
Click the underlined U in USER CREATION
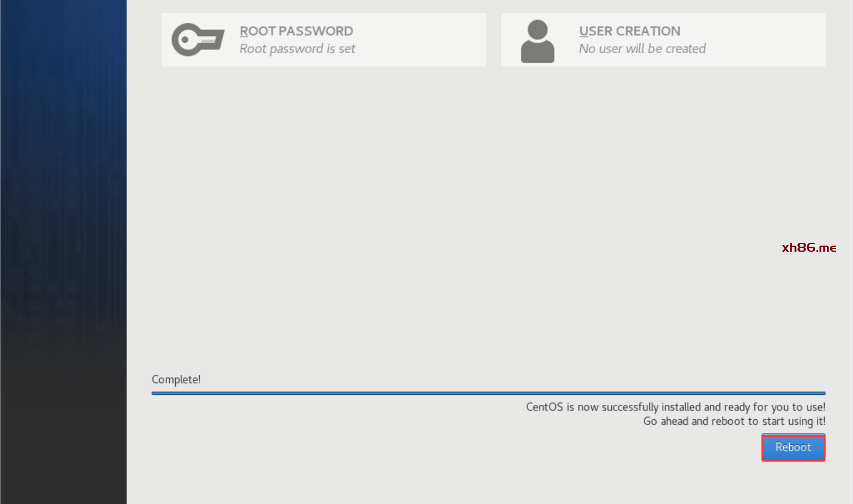[583, 31]
